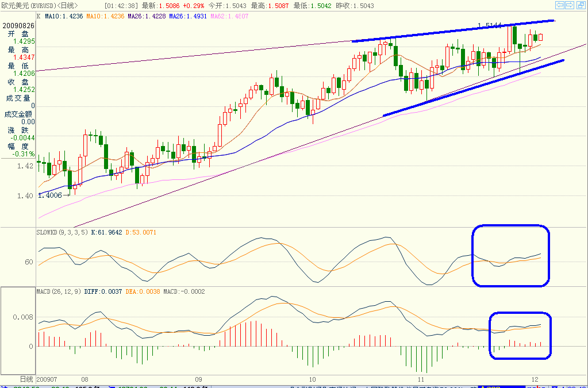Click the 09 month marker on time axis
588x388 pixels.
[198, 379]
